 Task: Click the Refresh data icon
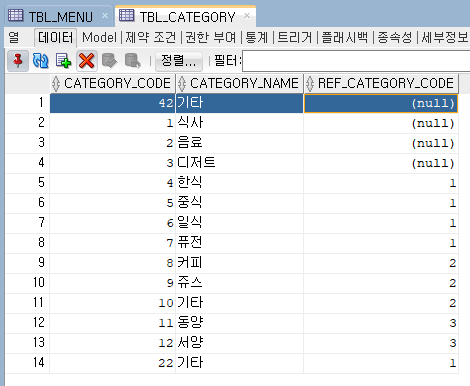point(40,61)
